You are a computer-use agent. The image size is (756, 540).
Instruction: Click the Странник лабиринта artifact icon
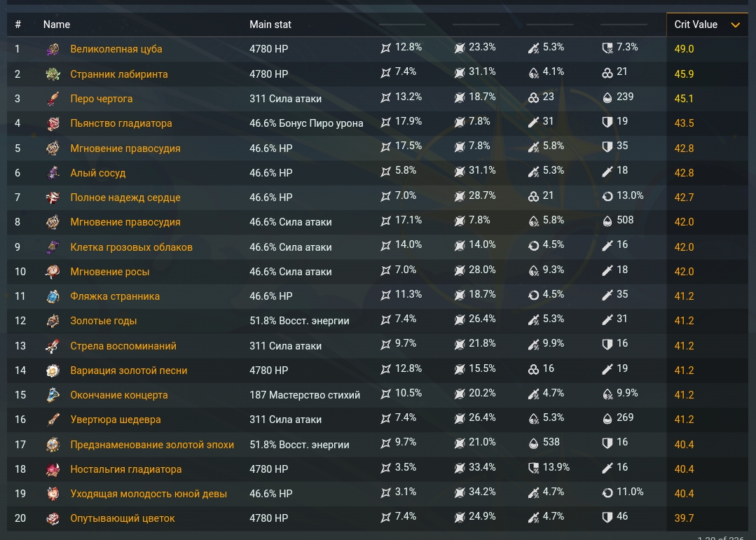(53, 74)
